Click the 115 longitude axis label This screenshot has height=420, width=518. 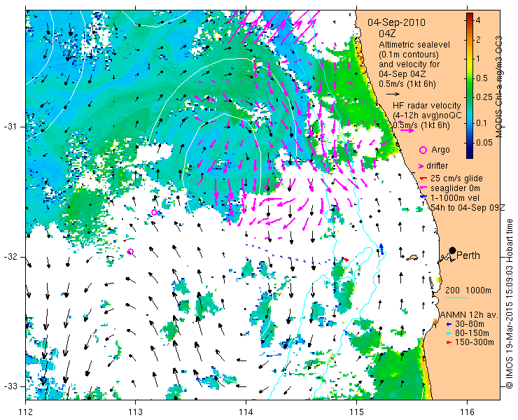point(356,412)
